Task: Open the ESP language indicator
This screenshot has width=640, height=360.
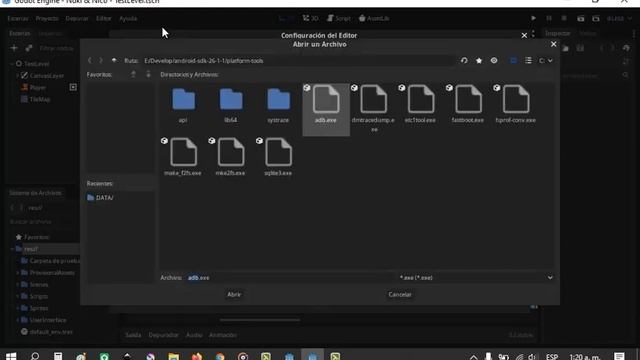Action: click(x=552, y=356)
